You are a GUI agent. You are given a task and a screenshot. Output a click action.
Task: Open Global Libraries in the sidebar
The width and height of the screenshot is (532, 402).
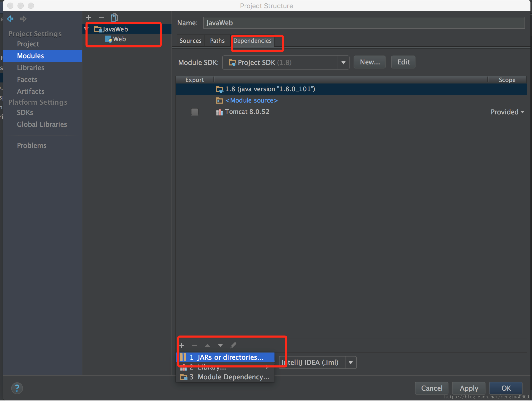pyautogui.click(x=42, y=124)
